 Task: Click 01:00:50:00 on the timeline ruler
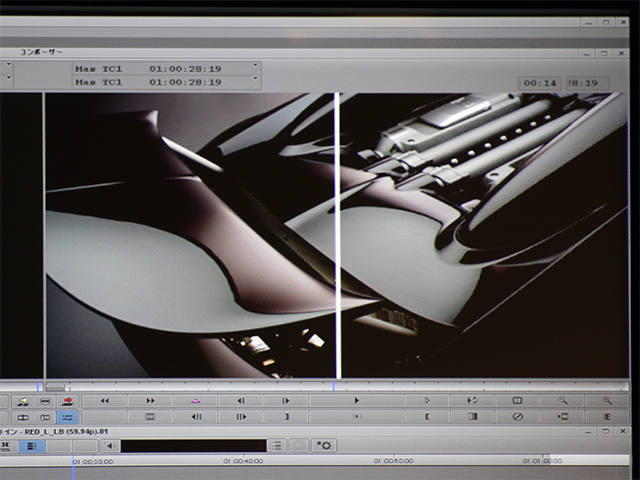[x=393, y=461]
